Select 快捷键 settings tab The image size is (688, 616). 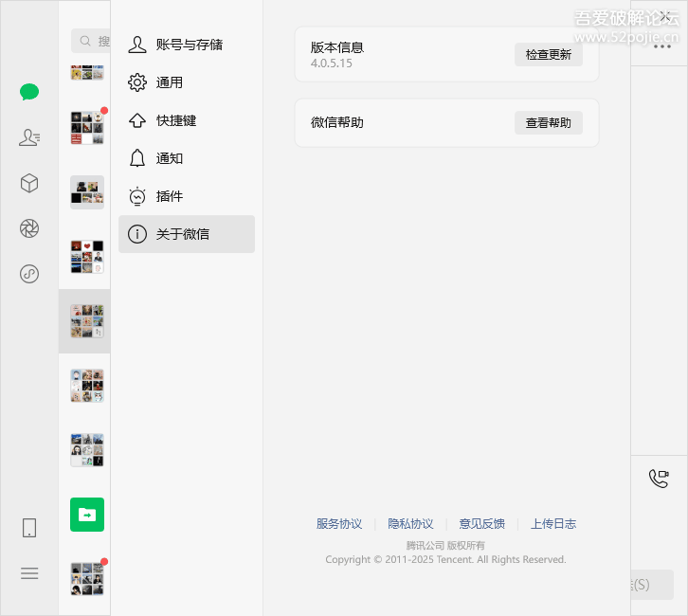187,120
